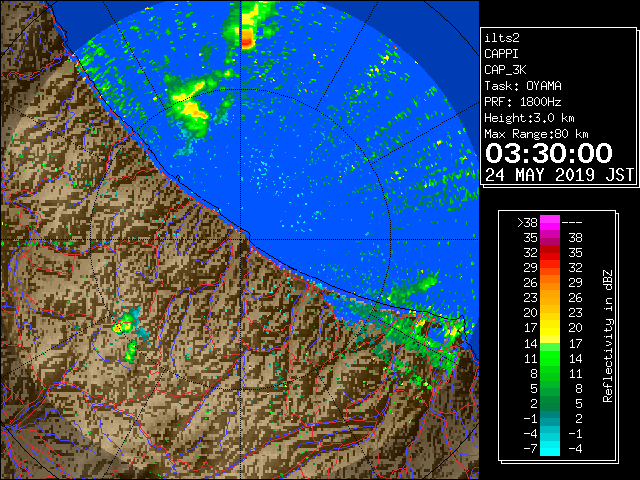Pick the red legend swatch for 32–35 dBZ
Viewport: 640px width, 480px height.
[550, 253]
